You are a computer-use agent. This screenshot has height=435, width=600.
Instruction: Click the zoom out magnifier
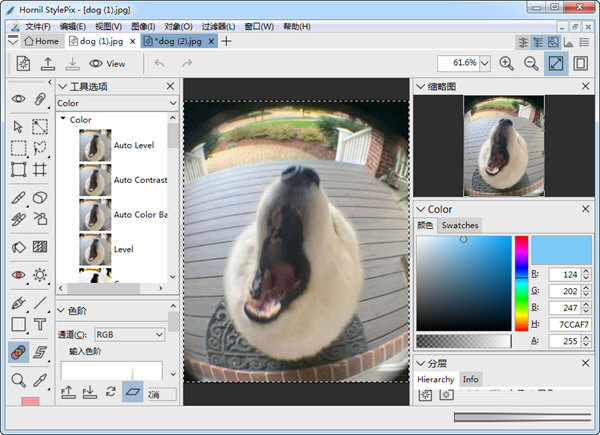(531, 63)
